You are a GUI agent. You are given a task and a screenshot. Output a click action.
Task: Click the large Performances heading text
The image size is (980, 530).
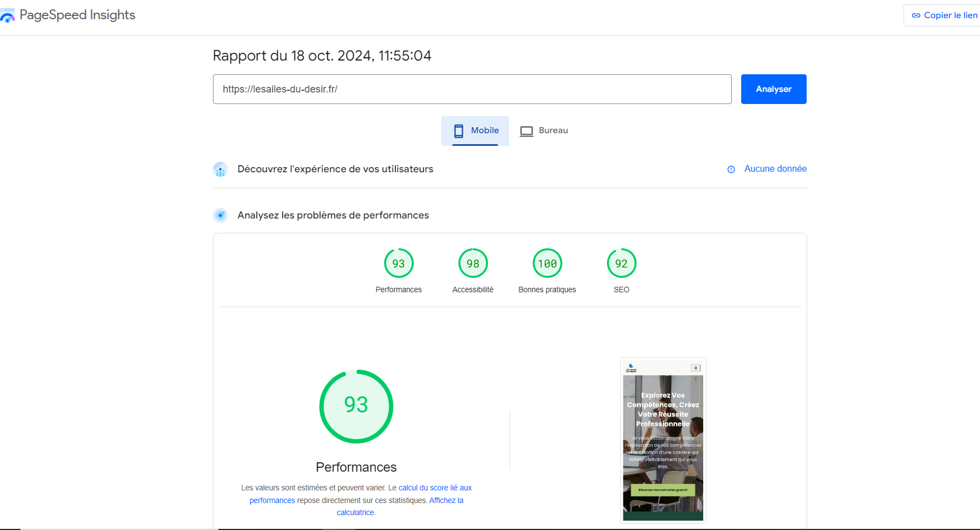pos(356,467)
